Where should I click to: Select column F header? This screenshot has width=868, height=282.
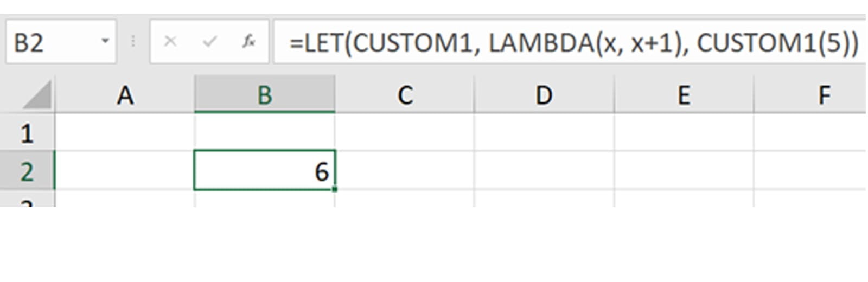click(x=824, y=95)
